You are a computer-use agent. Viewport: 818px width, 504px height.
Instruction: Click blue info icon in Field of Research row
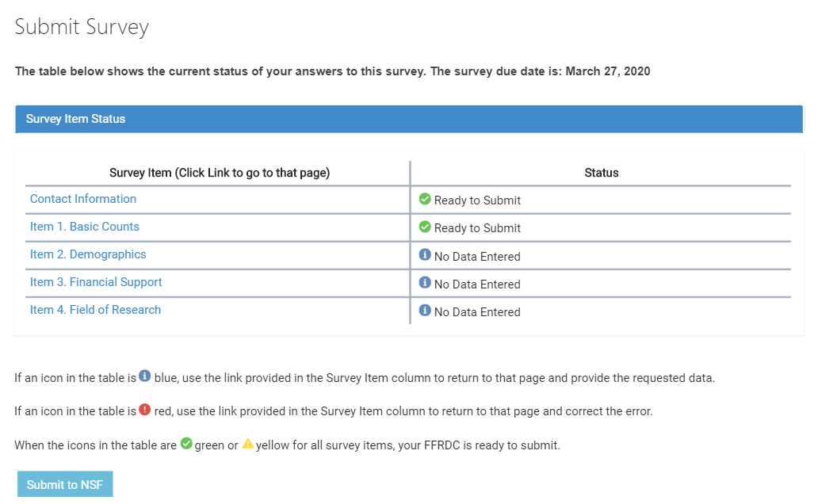tap(425, 311)
